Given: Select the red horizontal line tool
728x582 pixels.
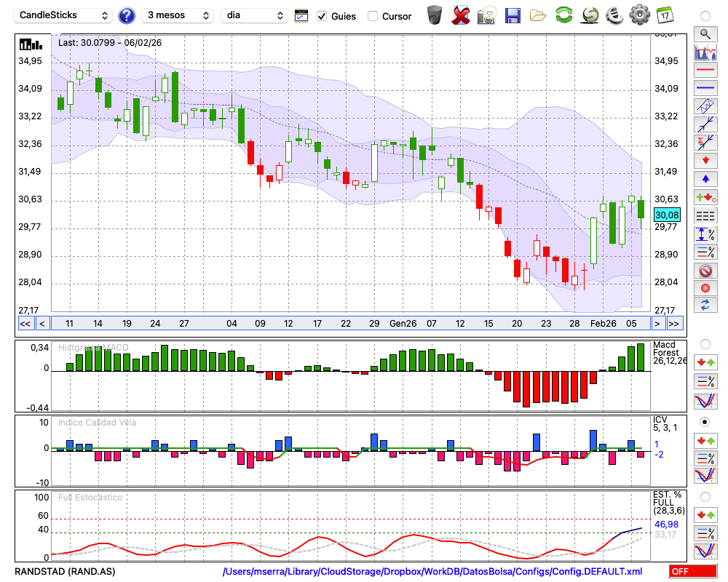Looking at the screenshot, I should [705, 70].
